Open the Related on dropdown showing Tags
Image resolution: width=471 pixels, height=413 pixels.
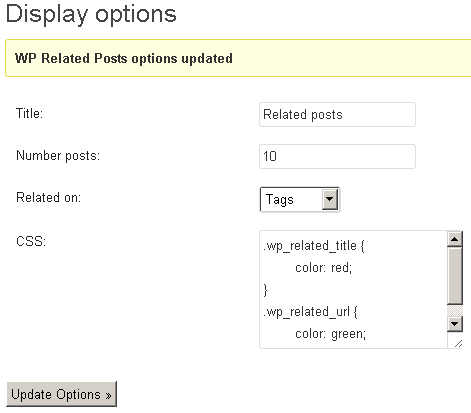pyautogui.click(x=299, y=199)
